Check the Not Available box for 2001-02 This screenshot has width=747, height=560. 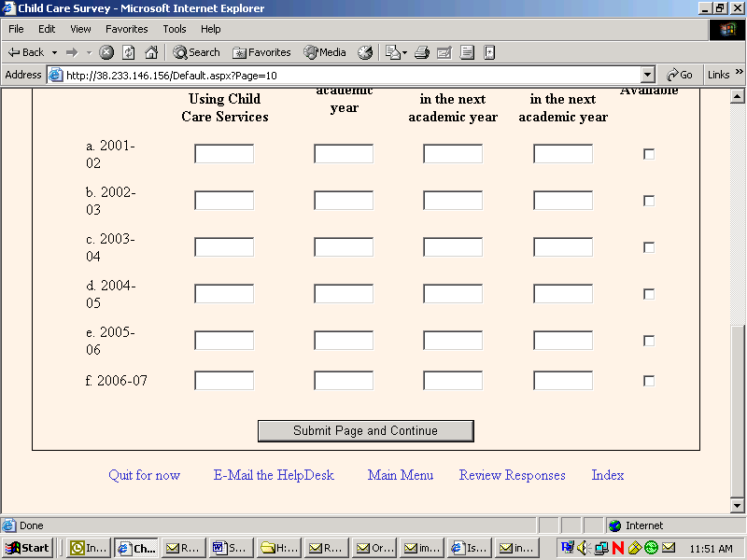pos(649,154)
